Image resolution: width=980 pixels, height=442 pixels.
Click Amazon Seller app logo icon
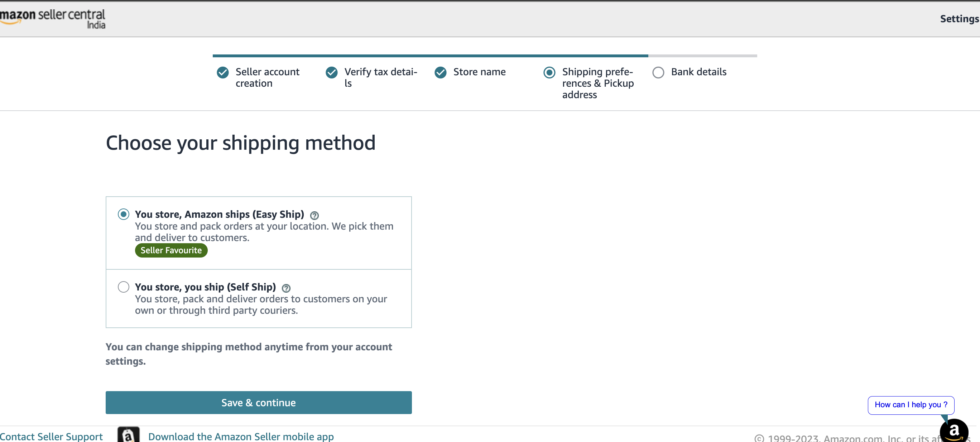(128, 435)
